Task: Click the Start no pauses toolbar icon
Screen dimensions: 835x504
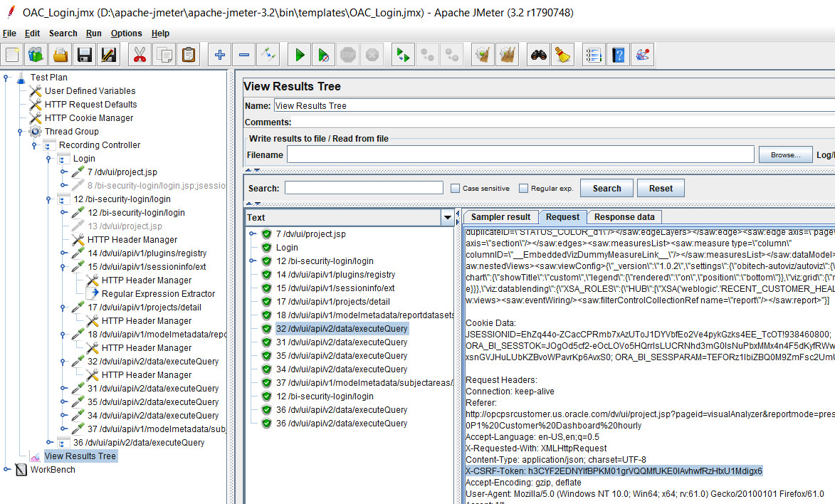Action: (322, 54)
